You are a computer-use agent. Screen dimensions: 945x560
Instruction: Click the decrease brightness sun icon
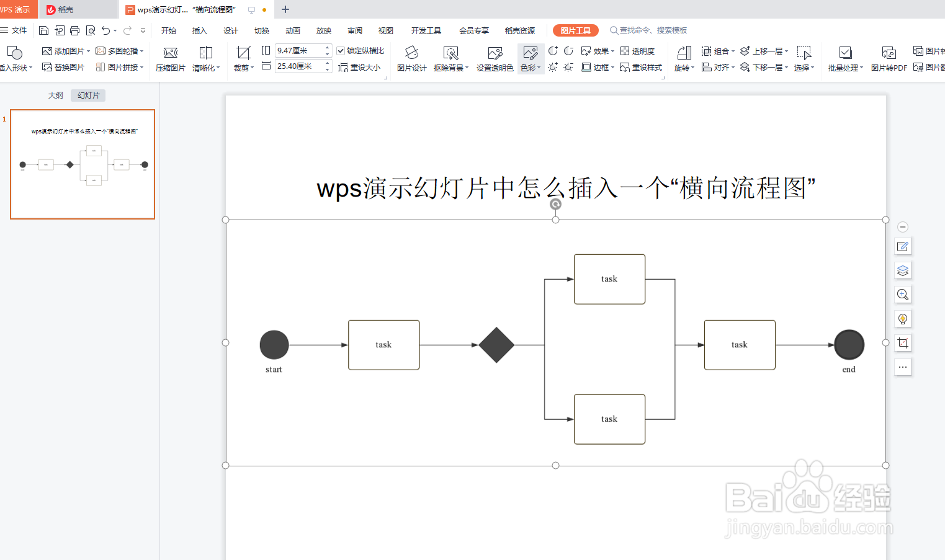tap(568, 67)
